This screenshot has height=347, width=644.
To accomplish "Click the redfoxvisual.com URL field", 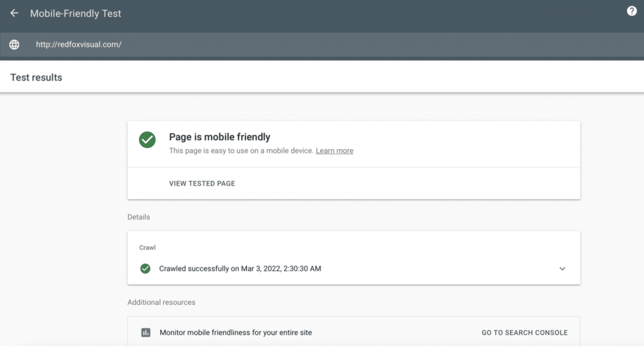I will coord(79,45).
